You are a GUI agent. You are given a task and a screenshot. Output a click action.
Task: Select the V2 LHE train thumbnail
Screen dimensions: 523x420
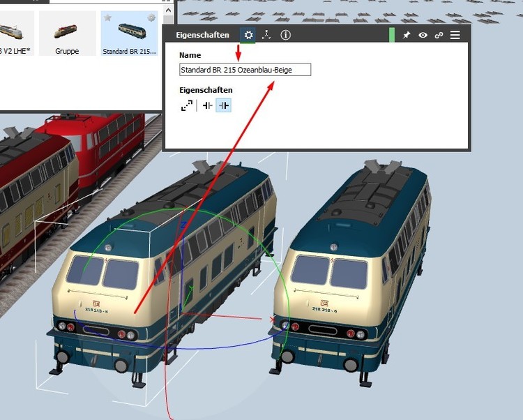(x=15, y=33)
